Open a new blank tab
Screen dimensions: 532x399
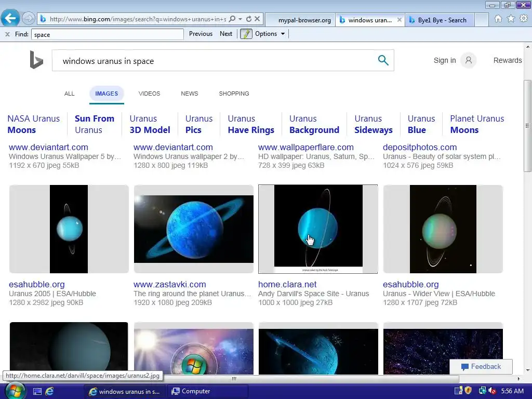(x=482, y=20)
